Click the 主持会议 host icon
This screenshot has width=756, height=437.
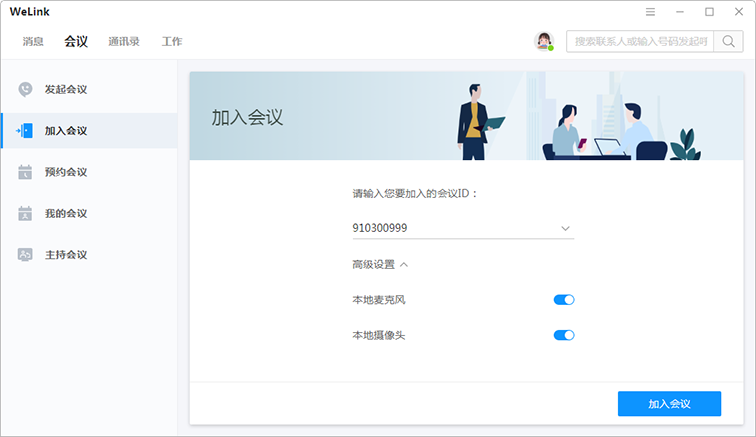25,255
